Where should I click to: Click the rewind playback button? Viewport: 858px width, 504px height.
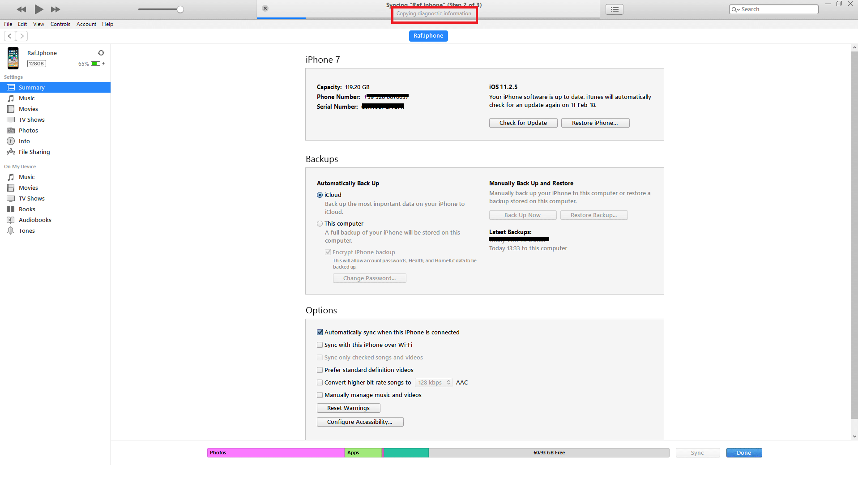click(21, 9)
